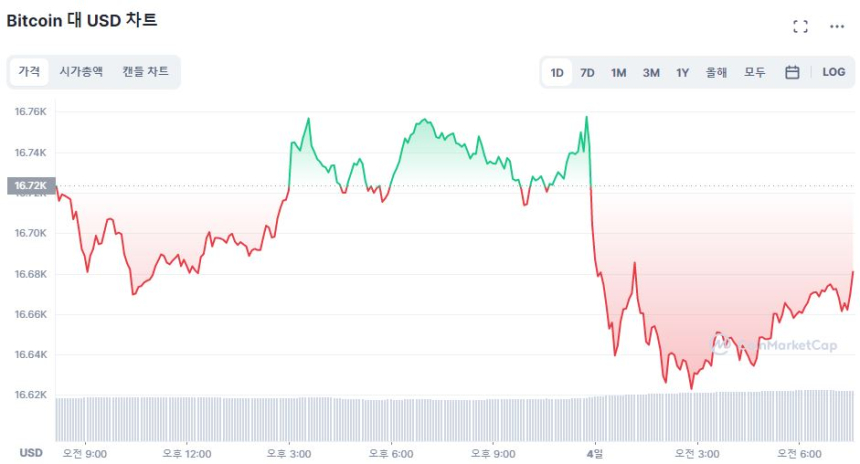The width and height of the screenshot is (860, 464).
Task: Switch to the 캔들 차트 tab
Action: (x=146, y=71)
